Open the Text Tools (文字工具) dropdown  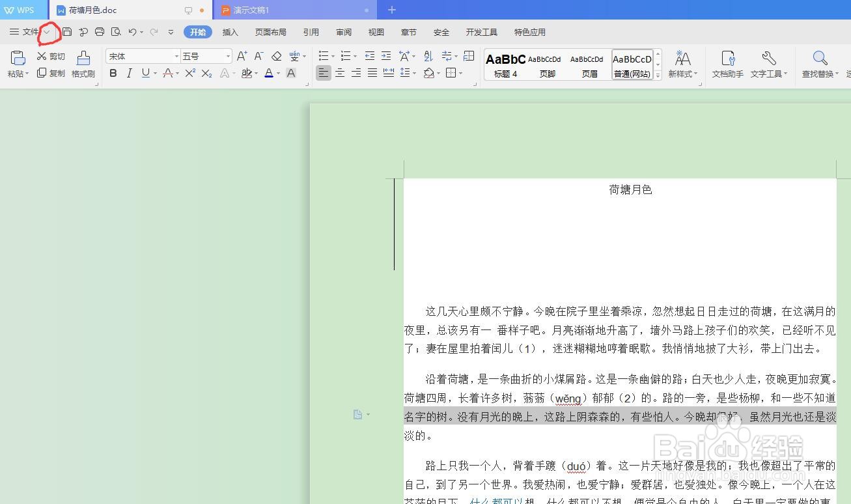[x=769, y=64]
